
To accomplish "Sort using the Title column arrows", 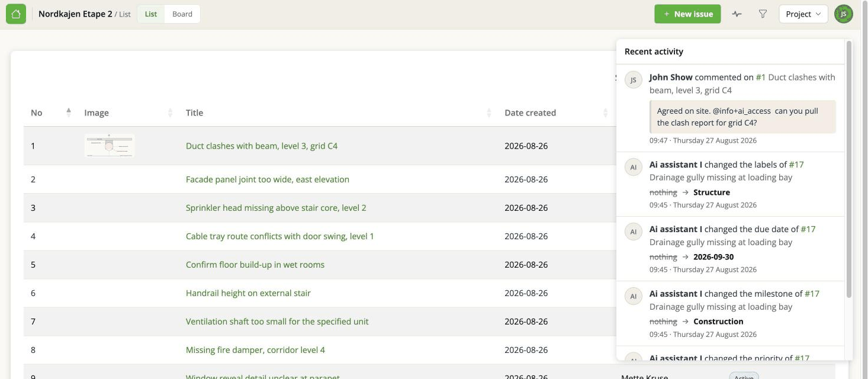I will pos(489,113).
